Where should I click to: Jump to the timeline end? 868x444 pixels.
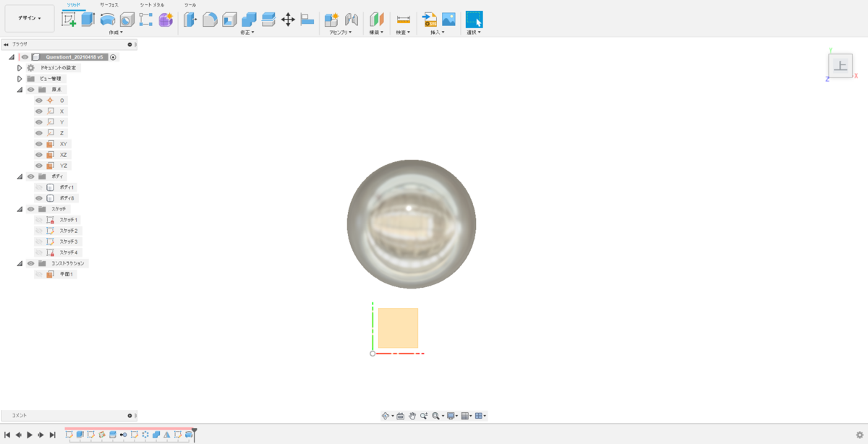tap(53, 435)
